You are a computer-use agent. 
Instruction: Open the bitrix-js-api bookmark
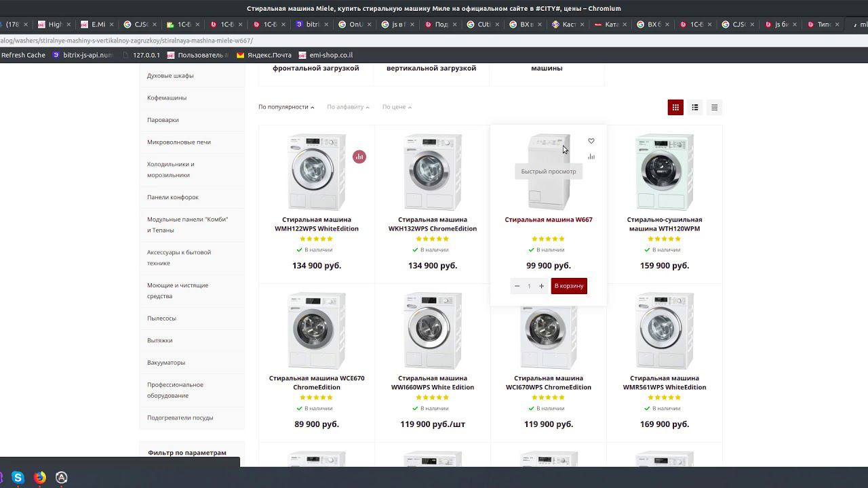(83, 55)
